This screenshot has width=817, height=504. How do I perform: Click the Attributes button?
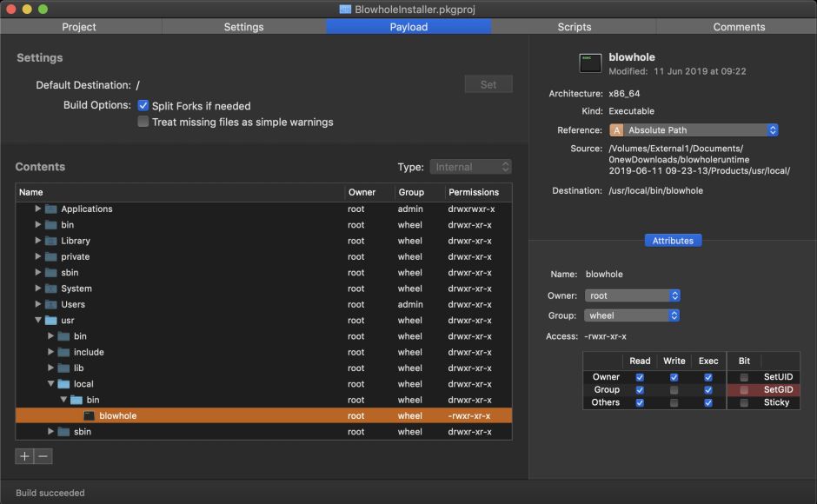click(673, 241)
